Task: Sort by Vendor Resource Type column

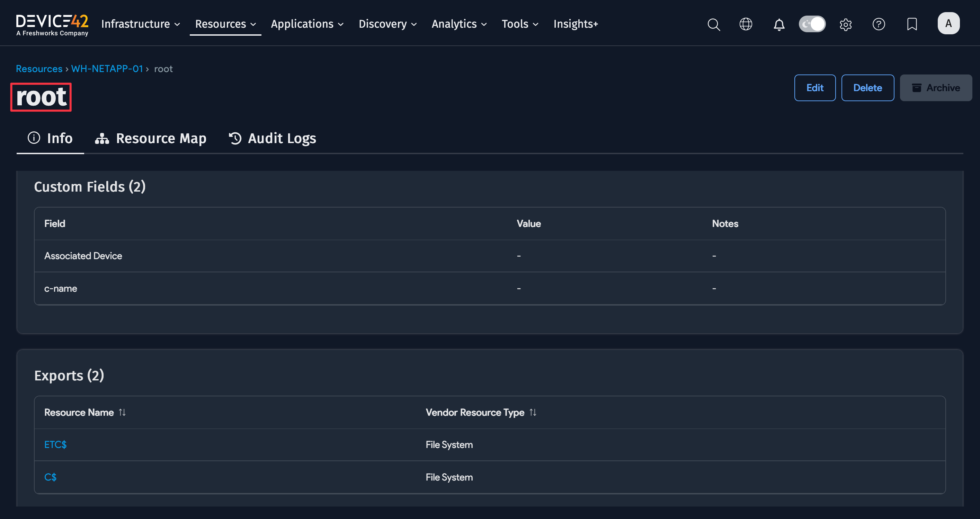Action: 533,412
